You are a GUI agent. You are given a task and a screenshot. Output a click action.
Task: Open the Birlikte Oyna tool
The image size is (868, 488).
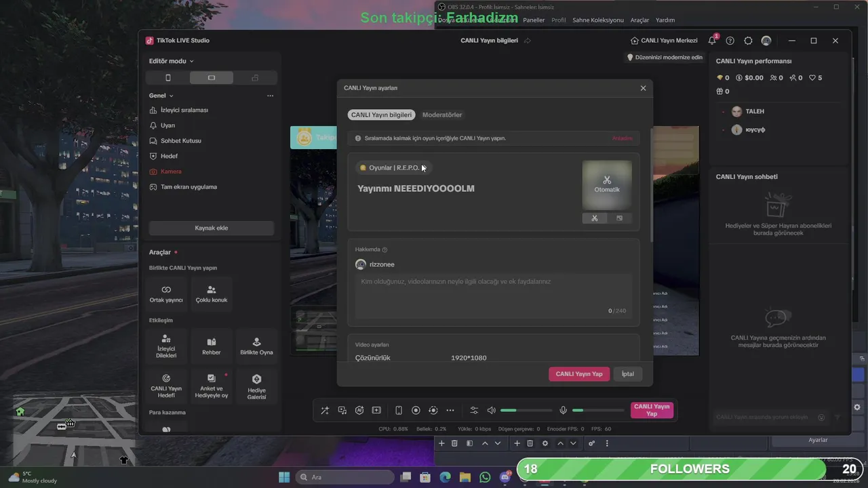[x=256, y=346]
